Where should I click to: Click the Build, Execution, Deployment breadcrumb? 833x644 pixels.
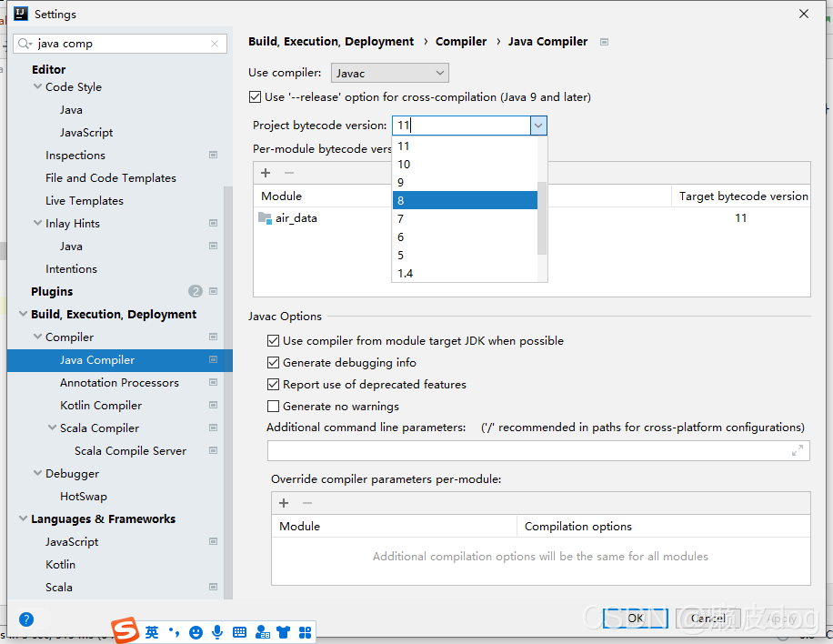[x=331, y=42]
